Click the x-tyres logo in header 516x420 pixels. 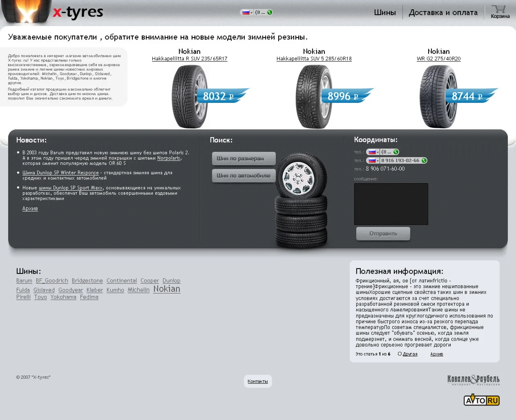[x=78, y=12]
